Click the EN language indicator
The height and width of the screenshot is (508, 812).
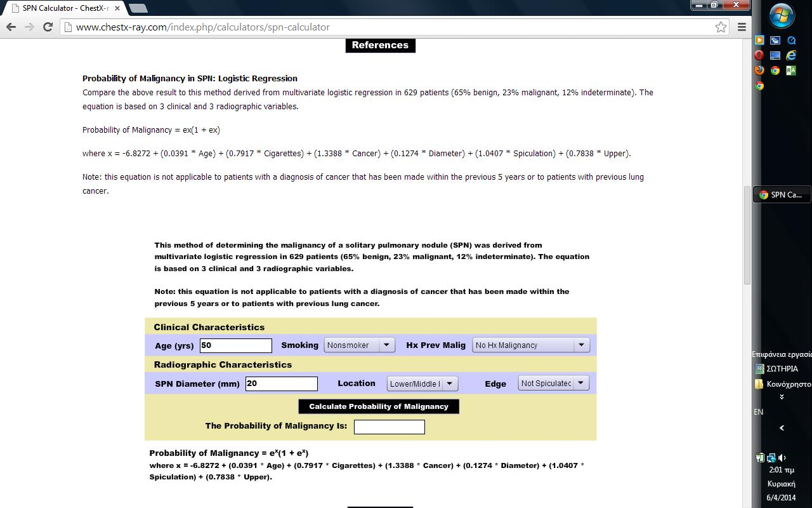point(759,412)
